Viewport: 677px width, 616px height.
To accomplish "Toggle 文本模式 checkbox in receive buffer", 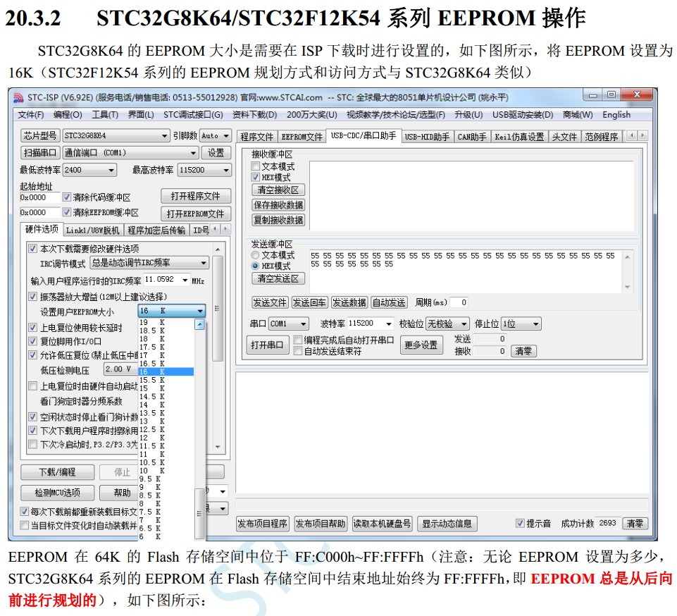I will pos(256,166).
